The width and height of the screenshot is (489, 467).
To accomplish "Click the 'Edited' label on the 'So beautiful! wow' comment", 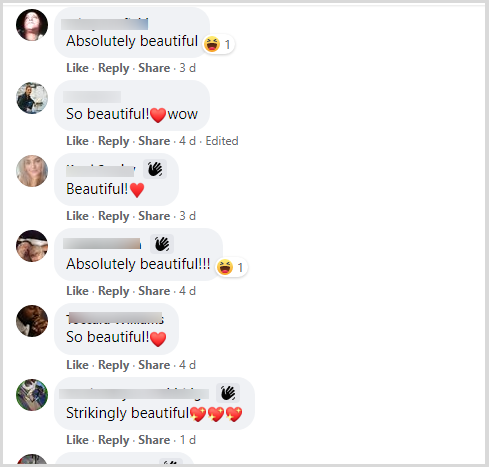I will 222,141.
